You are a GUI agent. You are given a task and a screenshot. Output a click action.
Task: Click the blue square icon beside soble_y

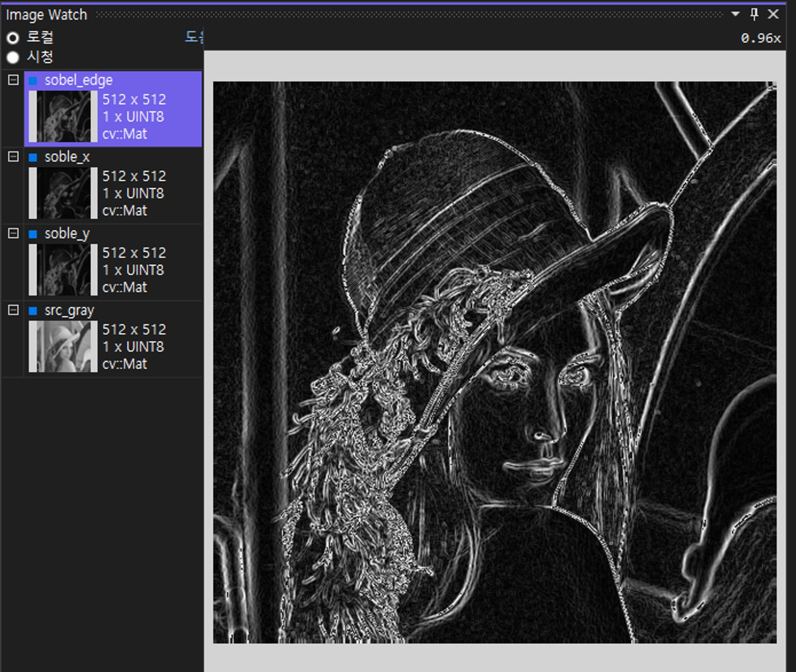point(33,234)
